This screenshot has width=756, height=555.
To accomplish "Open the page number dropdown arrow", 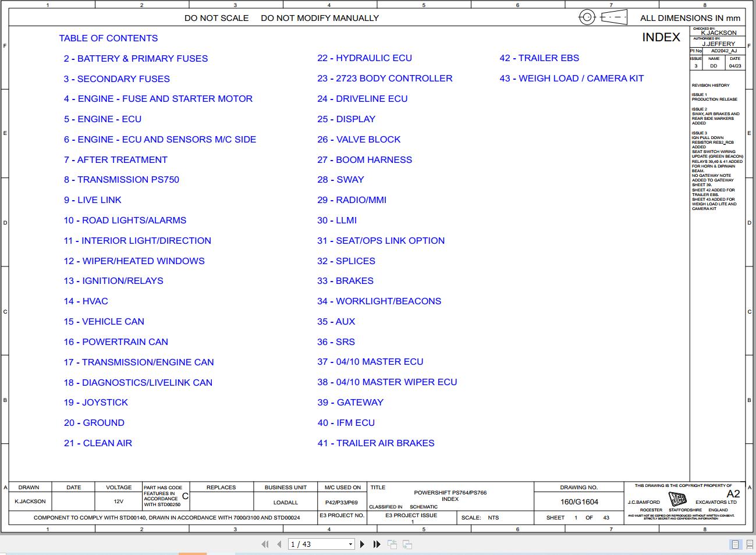I will [350, 544].
